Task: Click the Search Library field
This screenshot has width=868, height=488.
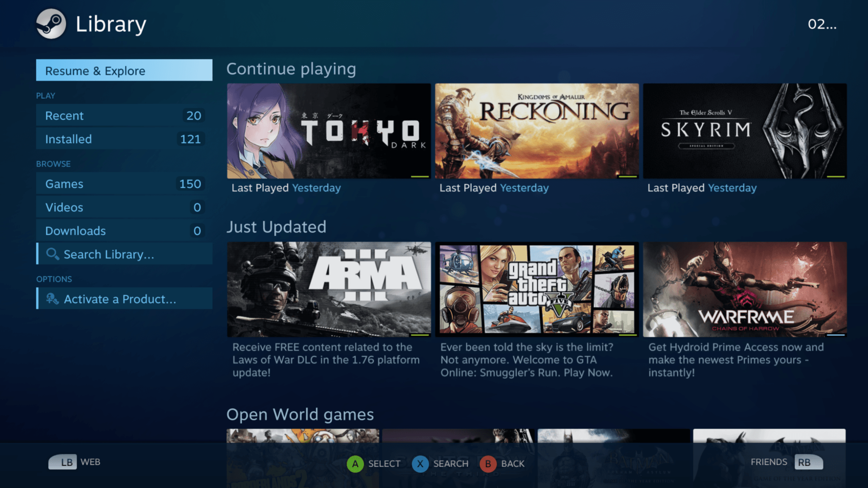Action: (x=124, y=254)
